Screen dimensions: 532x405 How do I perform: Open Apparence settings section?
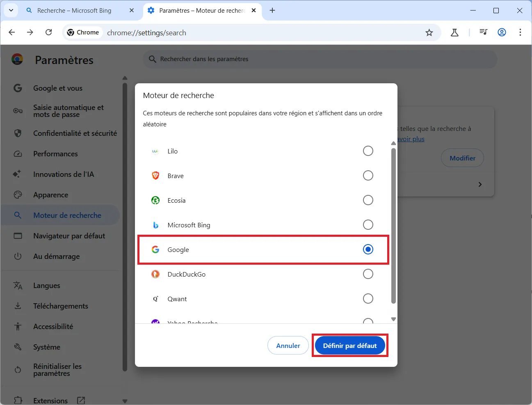tap(60, 195)
